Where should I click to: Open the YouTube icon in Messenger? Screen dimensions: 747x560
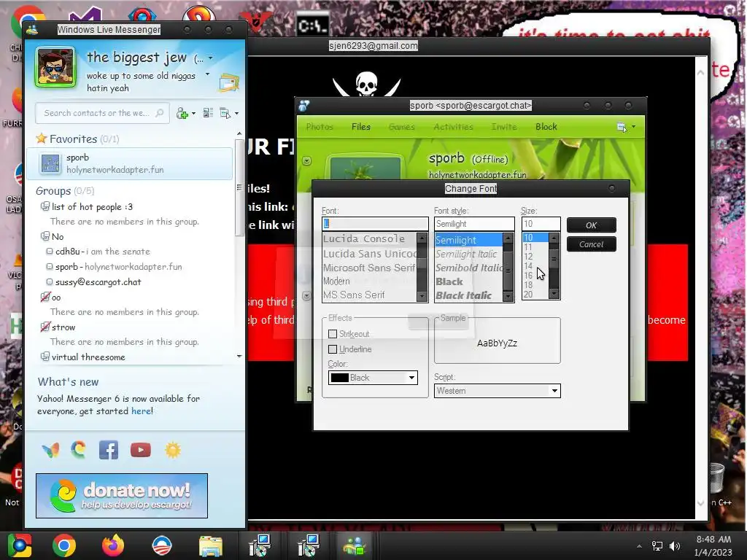click(x=141, y=449)
